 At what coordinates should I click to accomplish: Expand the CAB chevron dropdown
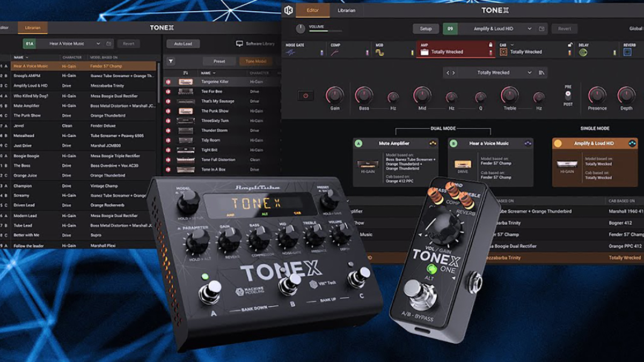pos(512,45)
